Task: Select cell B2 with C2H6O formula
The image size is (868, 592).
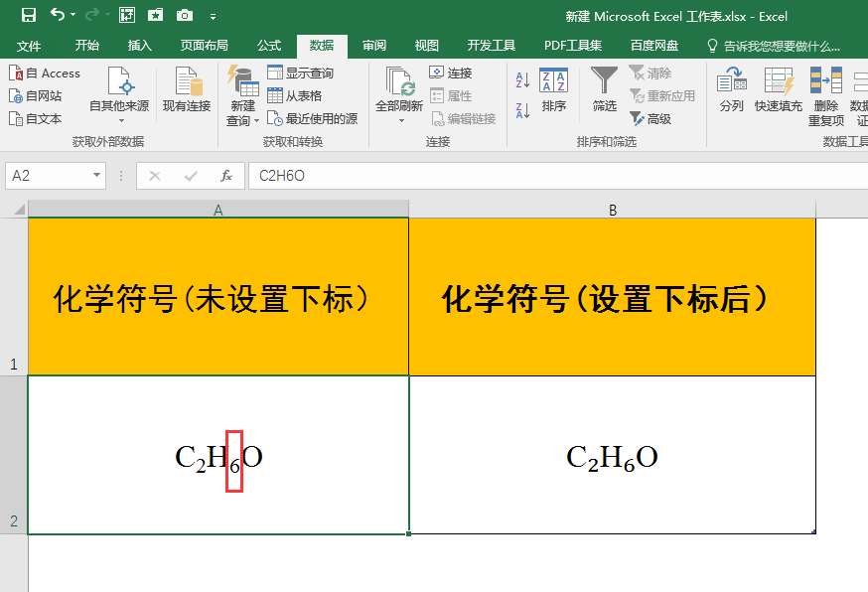Action: (x=612, y=455)
